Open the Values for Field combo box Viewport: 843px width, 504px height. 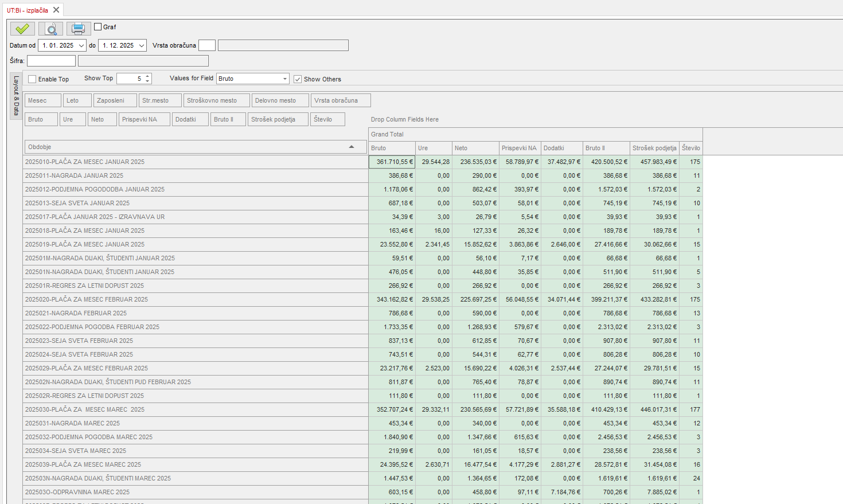pos(285,79)
